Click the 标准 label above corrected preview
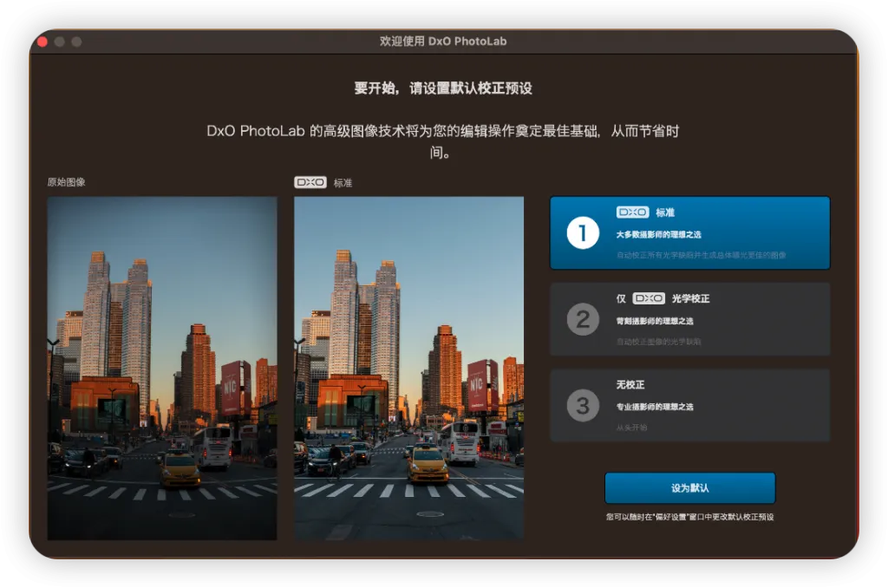This screenshot has height=588, width=888. (x=343, y=183)
